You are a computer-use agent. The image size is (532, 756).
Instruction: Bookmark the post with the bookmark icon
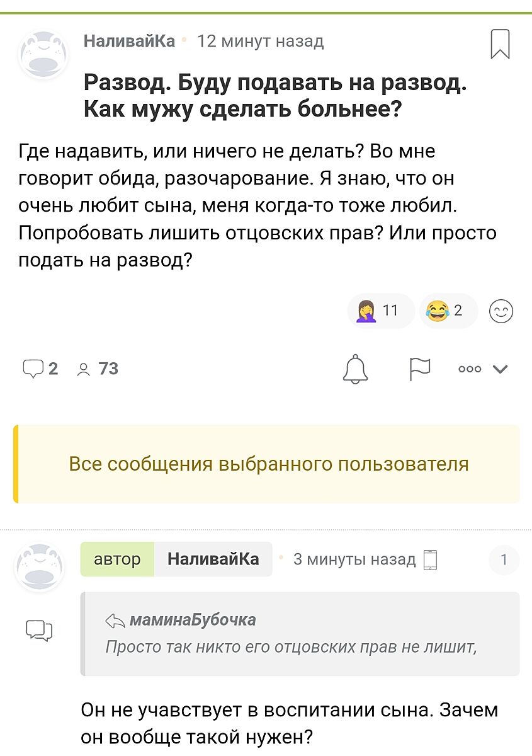point(500,44)
